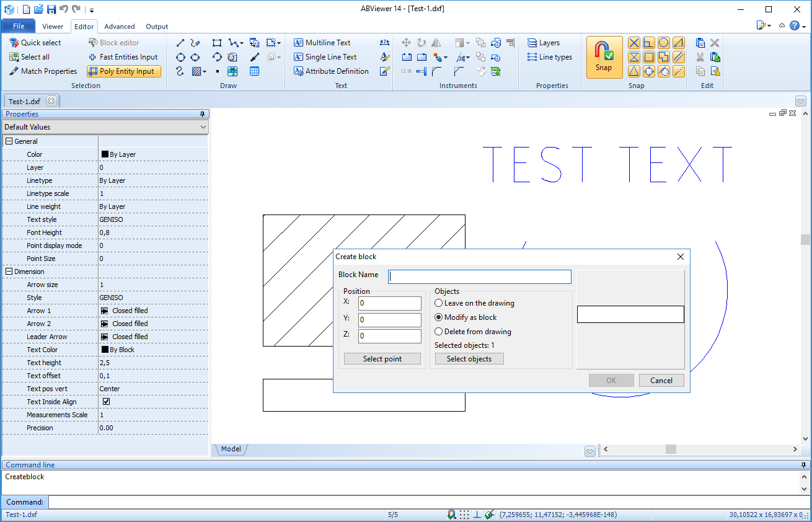Open the Output ribbon tab
812x522 pixels.
pos(157,27)
